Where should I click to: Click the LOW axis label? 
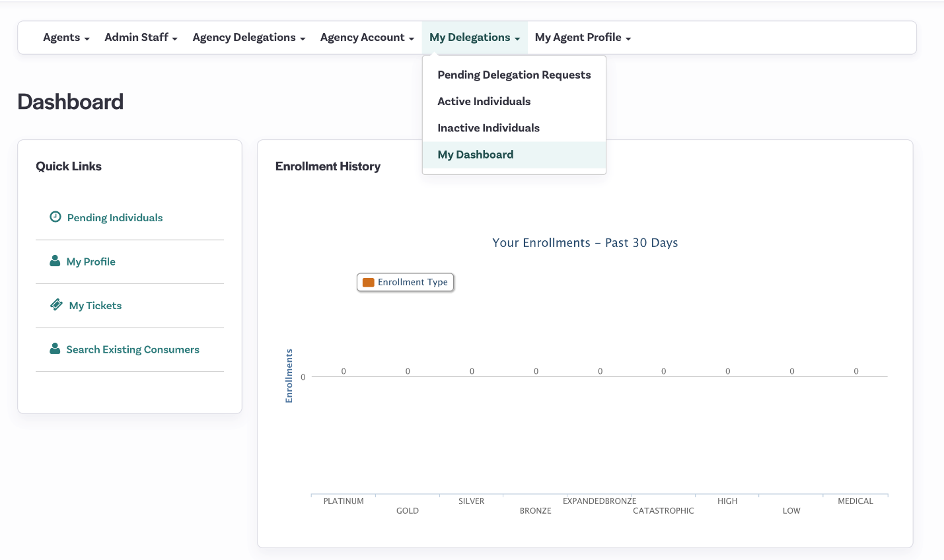point(791,510)
